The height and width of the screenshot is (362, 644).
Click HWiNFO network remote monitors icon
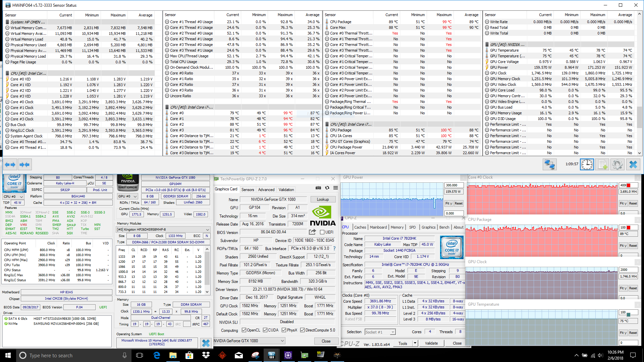(549, 164)
